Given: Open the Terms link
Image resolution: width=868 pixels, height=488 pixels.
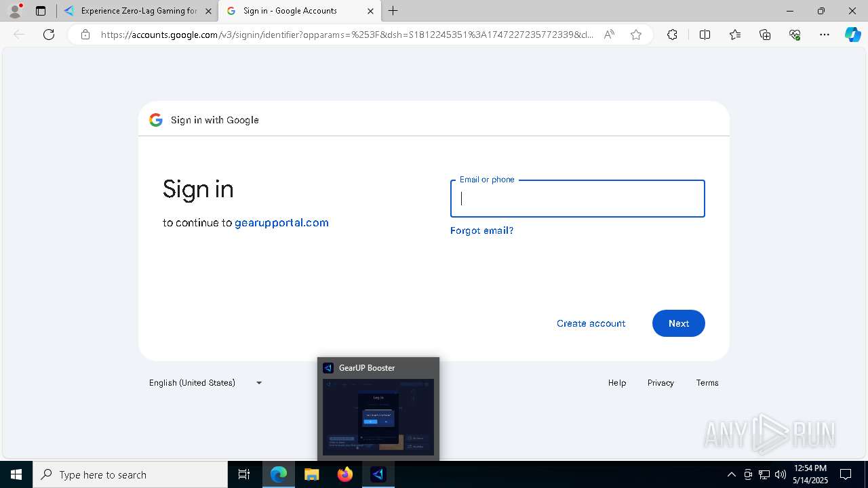Looking at the screenshot, I should tap(707, 383).
